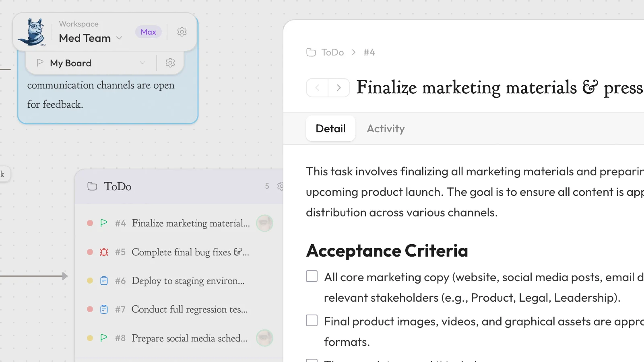Click the ToDo column folder icon

click(92, 187)
